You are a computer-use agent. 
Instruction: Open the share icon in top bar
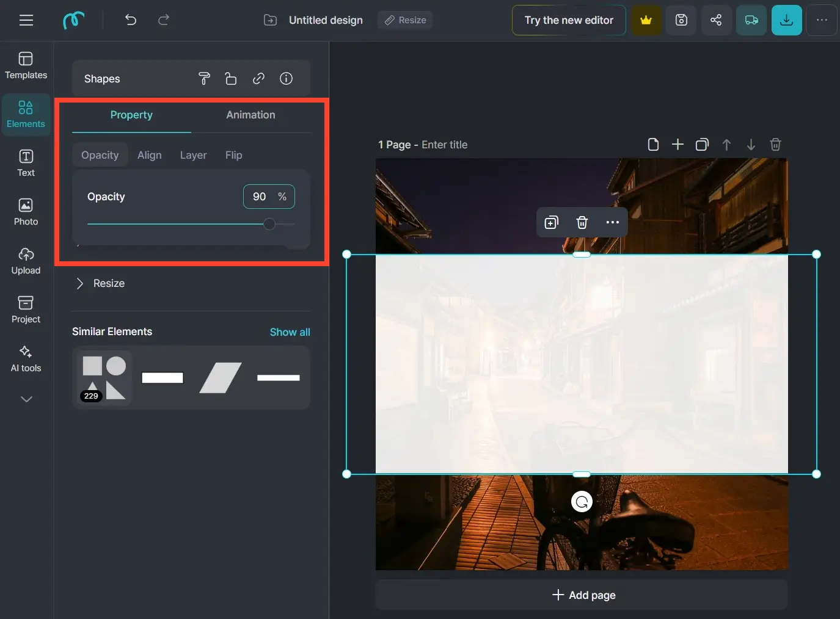coord(716,20)
